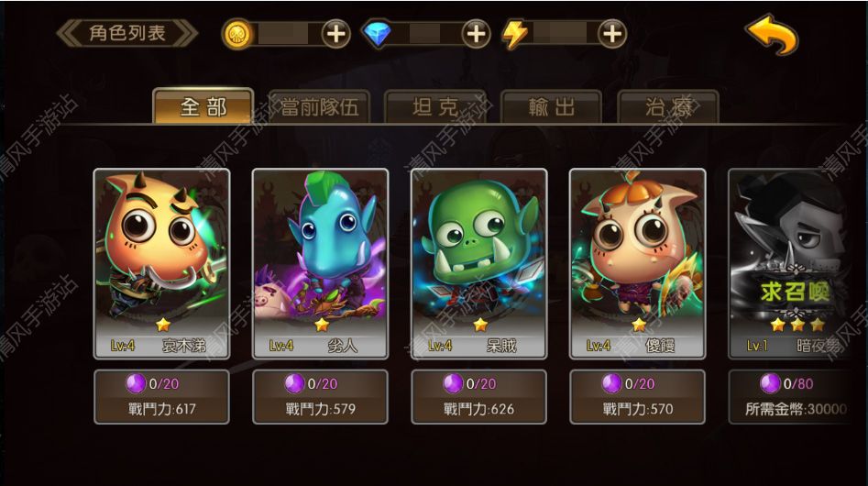Click the locked 求召喚 character card
868x486 pixels.
coord(789,264)
